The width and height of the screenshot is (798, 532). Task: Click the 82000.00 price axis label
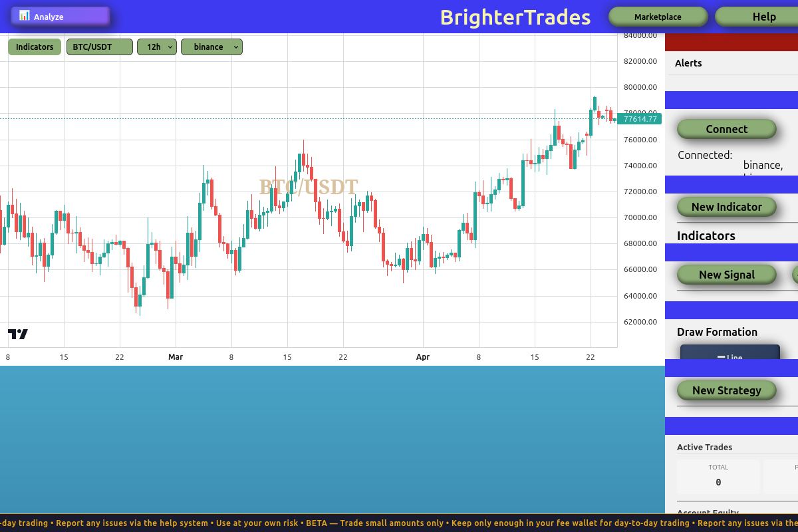(640, 61)
